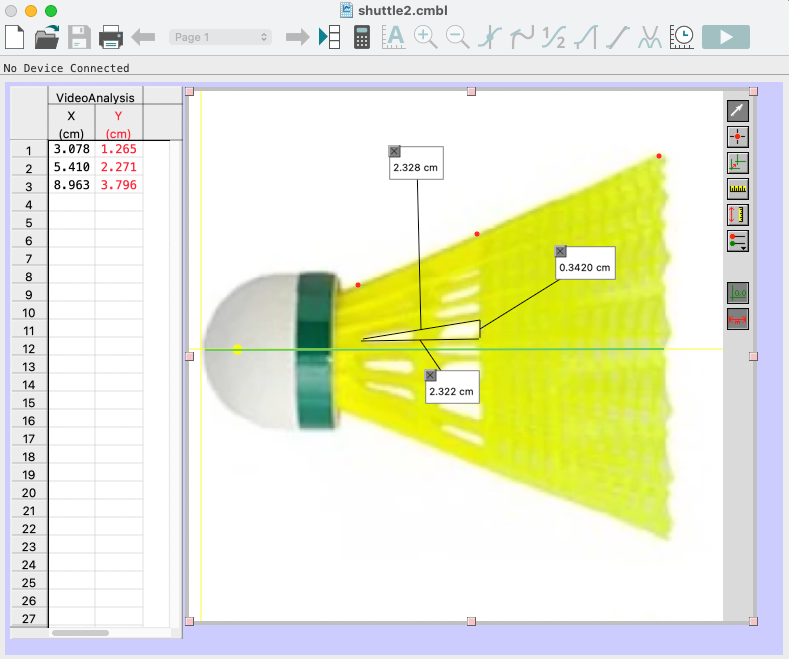The image size is (789, 659).
Task: Click cell value 3.796
Action: click(119, 185)
